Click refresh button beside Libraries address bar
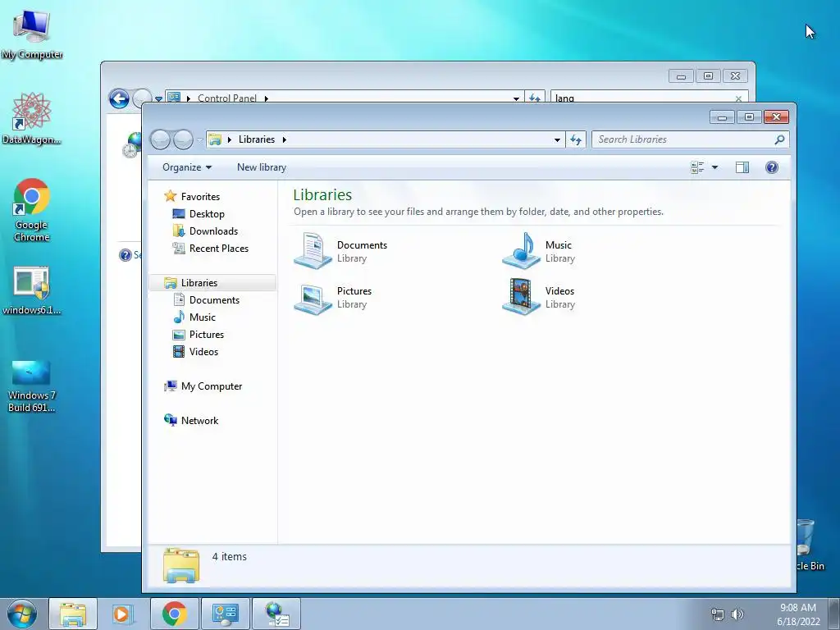The width and height of the screenshot is (840, 630). click(576, 139)
